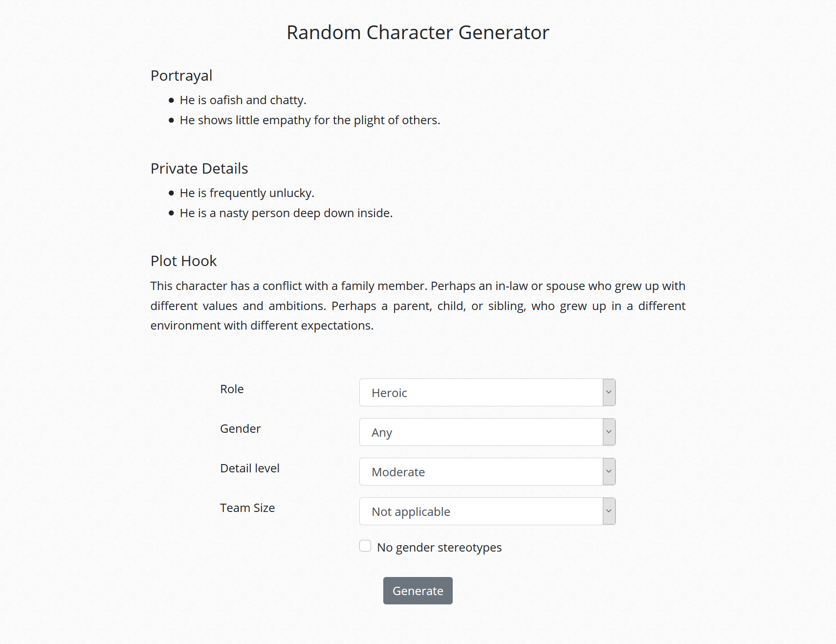
Task: Click the chevron arrow on the Gender select
Action: click(609, 432)
